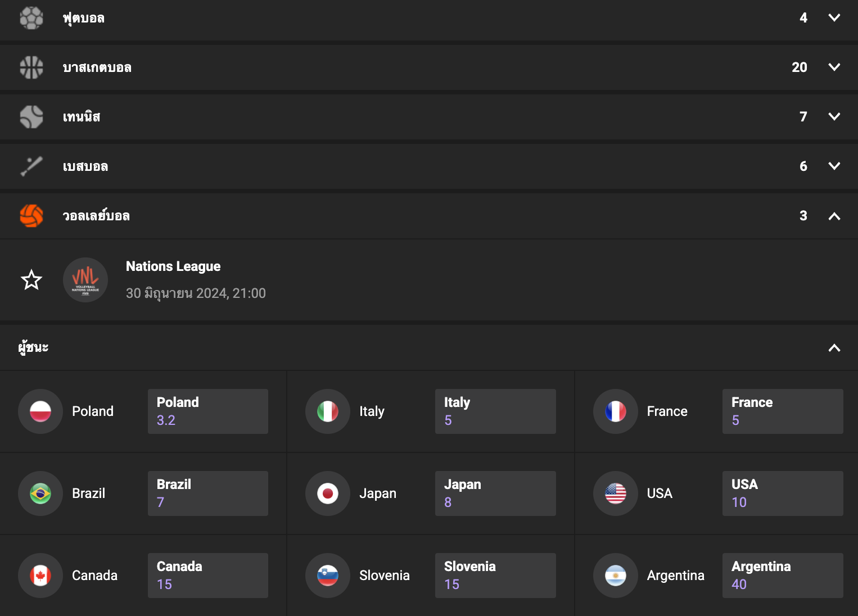Click the France flag icon

tap(616, 411)
